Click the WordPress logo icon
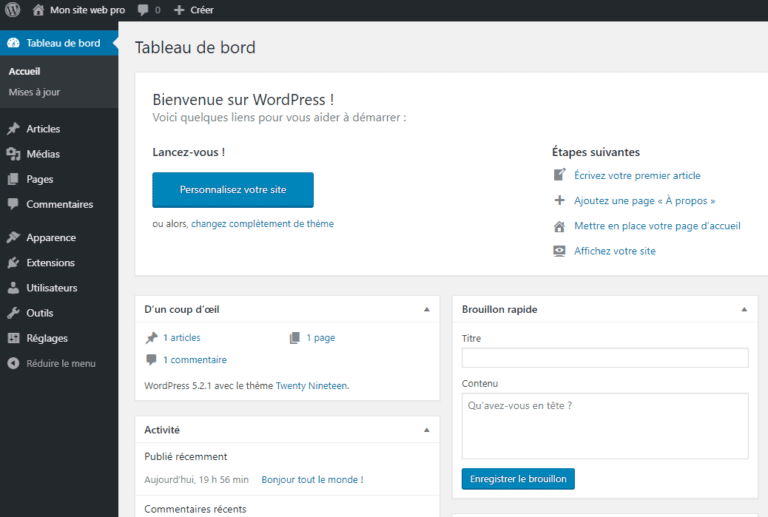 coord(13,9)
